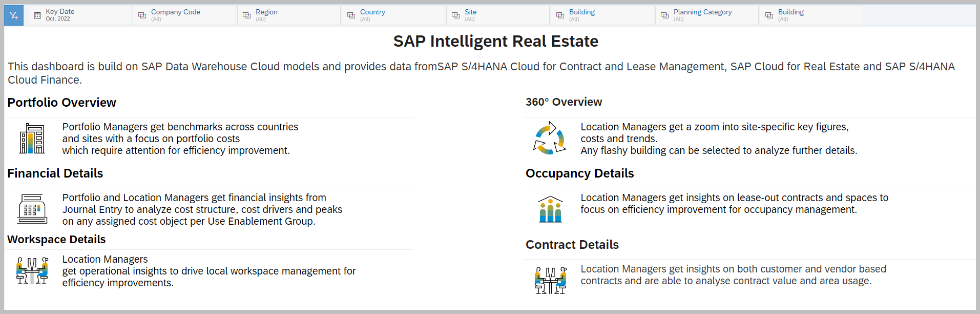Open the Contract Details heading

pos(572,245)
